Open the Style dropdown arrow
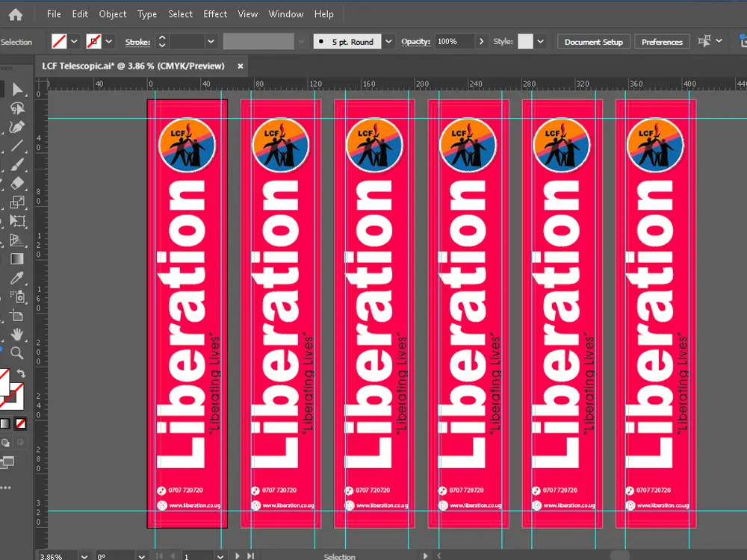 coord(540,41)
